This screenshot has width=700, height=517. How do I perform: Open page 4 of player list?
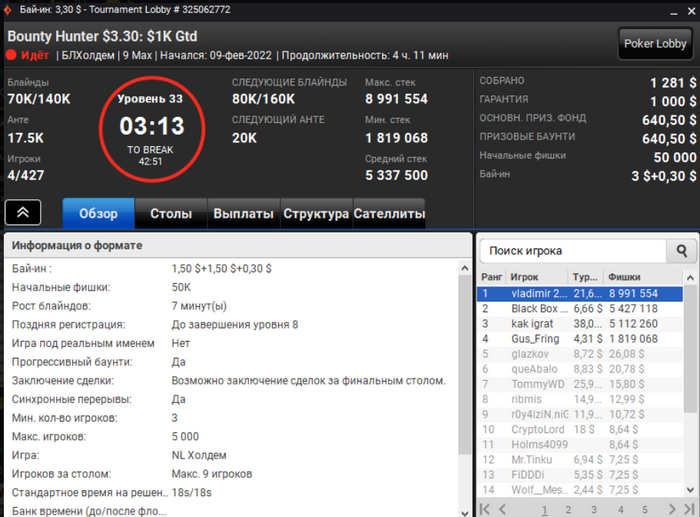(620, 509)
